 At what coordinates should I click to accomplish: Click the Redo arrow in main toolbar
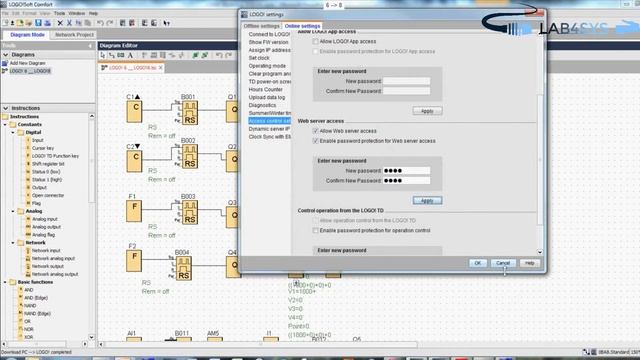[x=109, y=23]
